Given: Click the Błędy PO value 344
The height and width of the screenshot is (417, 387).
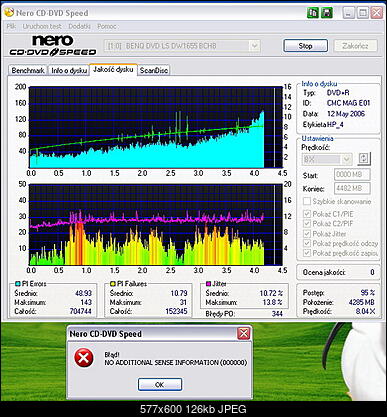Looking at the screenshot, I should [x=277, y=313].
